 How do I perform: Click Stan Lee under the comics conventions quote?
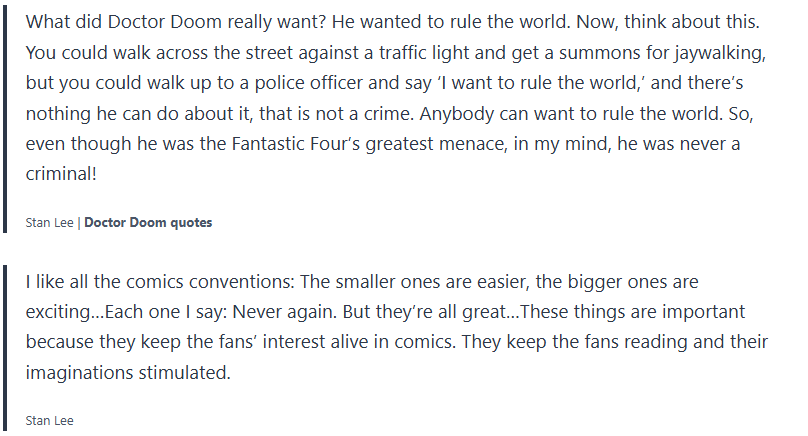click(x=49, y=421)
